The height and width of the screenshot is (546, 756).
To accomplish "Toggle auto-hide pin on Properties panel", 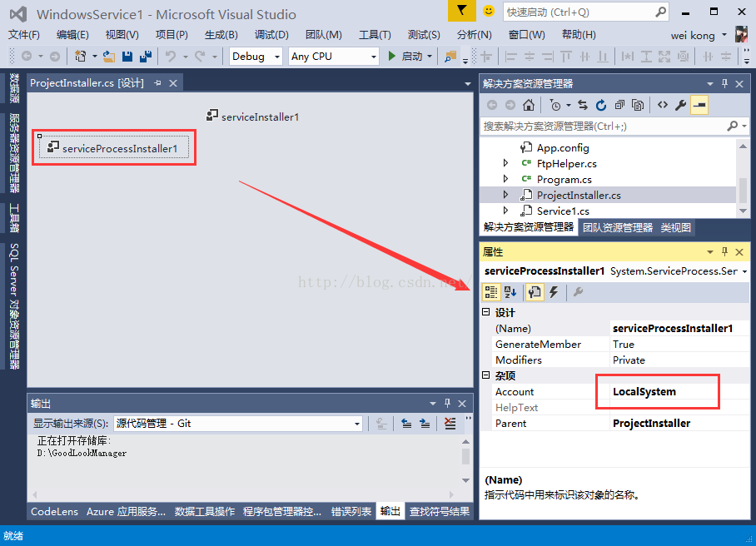I will click(x=724, y=251).
